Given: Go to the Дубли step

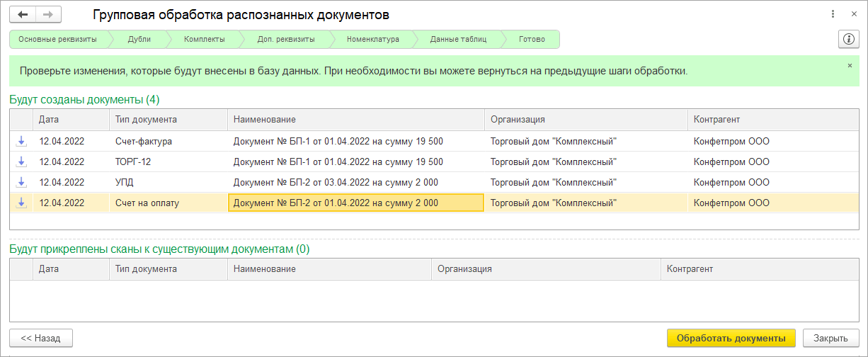Looking at the screenshot, I should pos(139,40).
